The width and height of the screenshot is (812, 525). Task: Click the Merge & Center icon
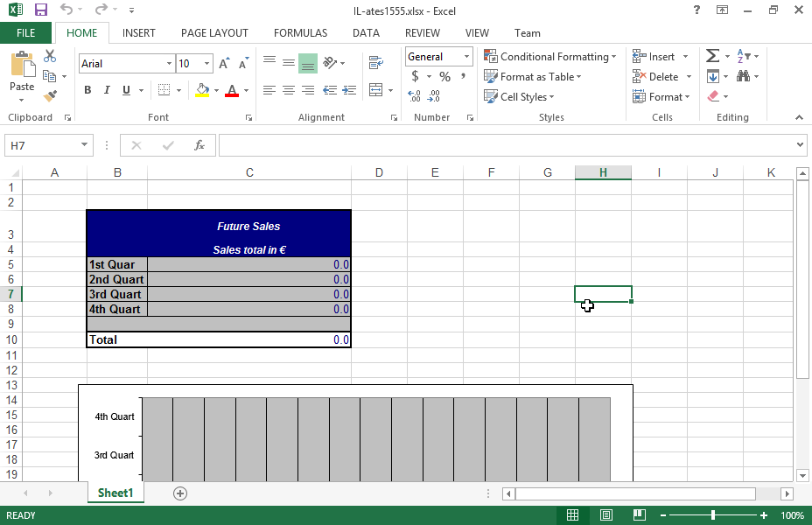click(x=376, y=90)
